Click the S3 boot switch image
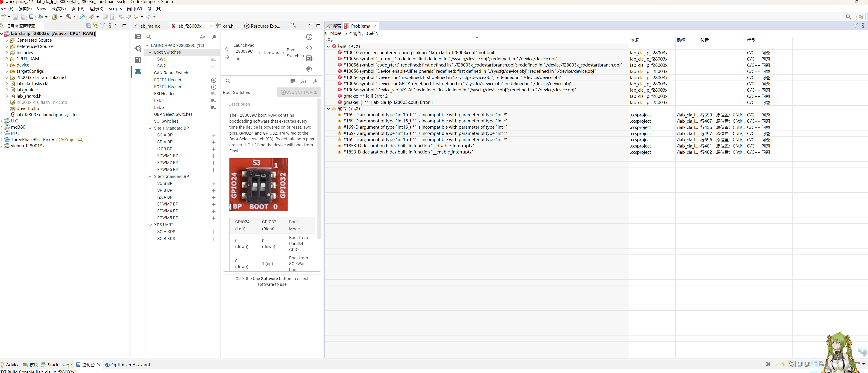Image resolution: width=868 pixels, height=373 pixels. 258,185
